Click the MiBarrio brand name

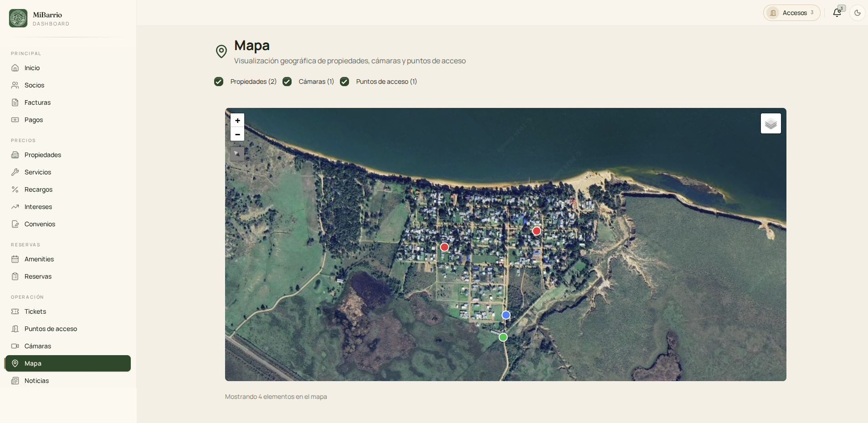tap(47, 15)
